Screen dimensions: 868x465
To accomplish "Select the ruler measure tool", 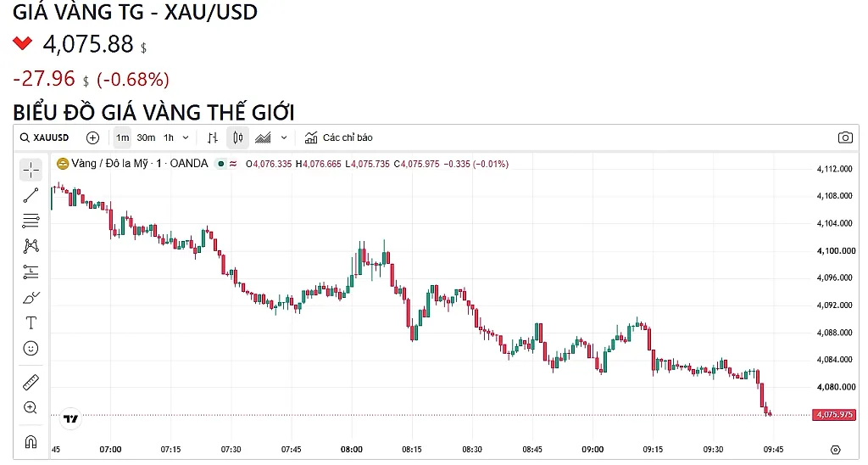I will click(31, 383).
